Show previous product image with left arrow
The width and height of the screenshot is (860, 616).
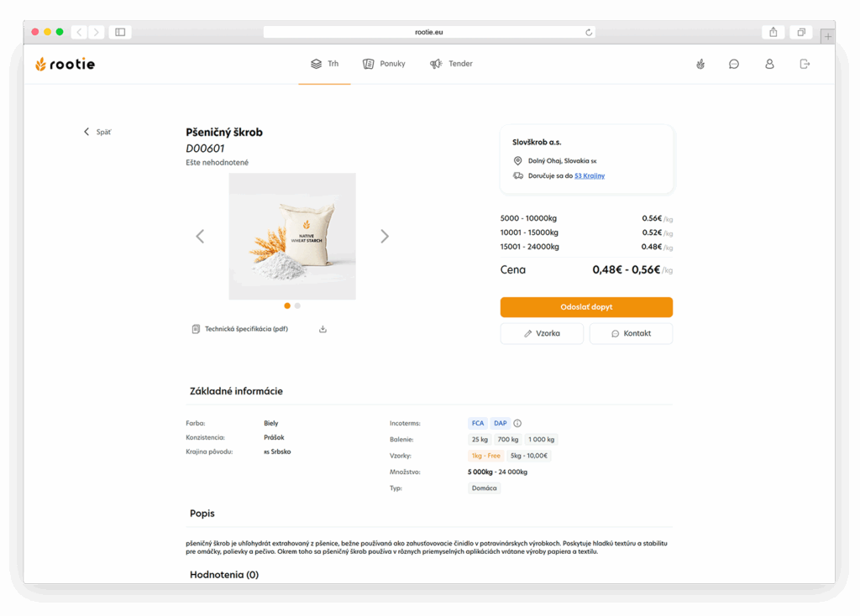pyautogui.click(x=200, y=236)
